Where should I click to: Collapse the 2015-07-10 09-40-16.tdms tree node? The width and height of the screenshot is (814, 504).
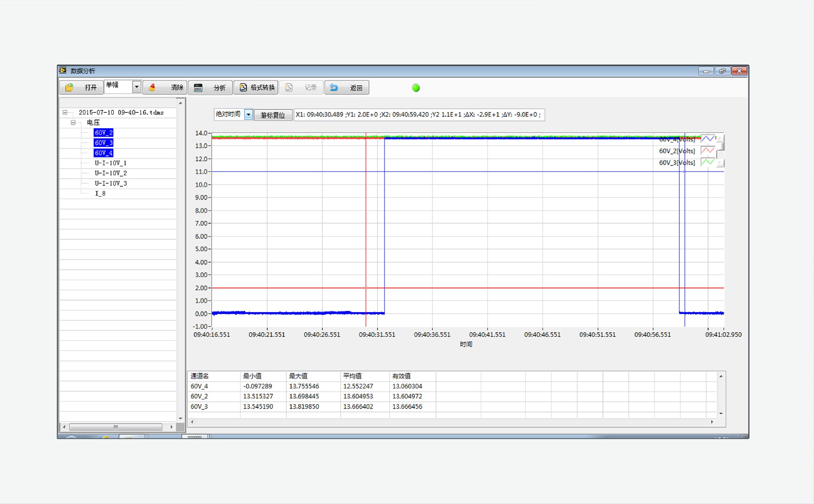[65, 112]
